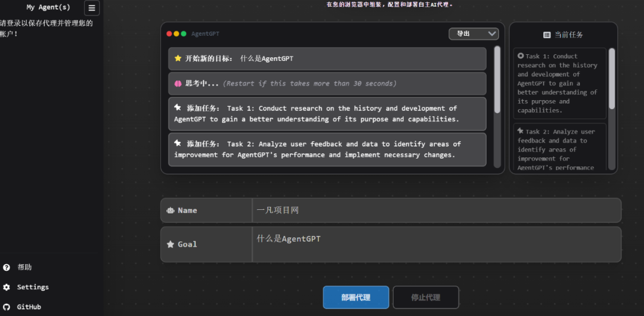The height and width of the screenshot is (316, 644).
Task: Click the green window dot in AgentGPT
Action: point(184,34)
